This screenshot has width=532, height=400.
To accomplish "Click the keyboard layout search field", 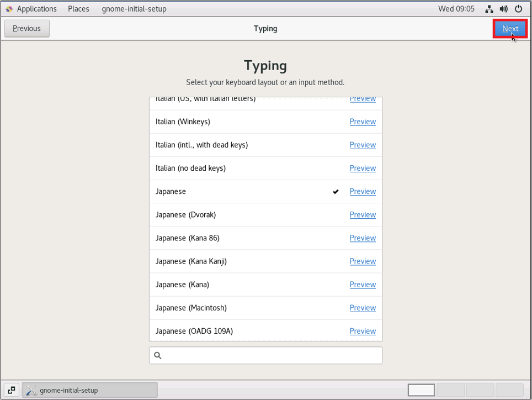I will (x=270, y=356).
